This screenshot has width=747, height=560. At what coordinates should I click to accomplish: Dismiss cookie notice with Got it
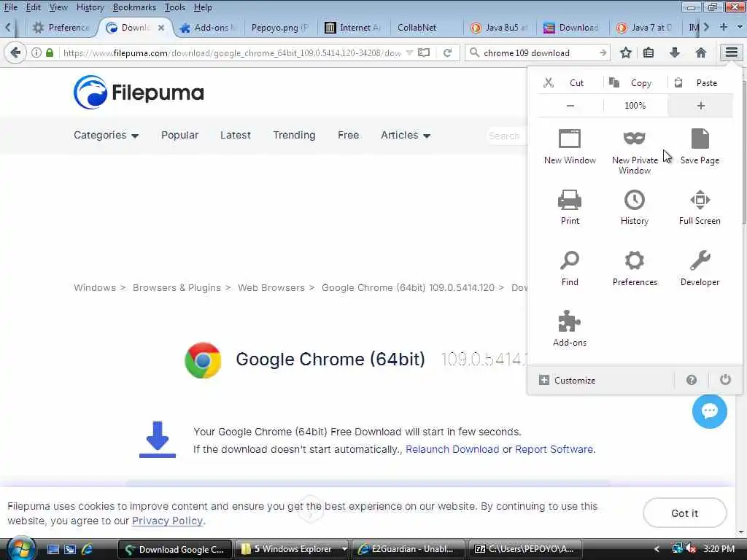(x=684, y=513)
